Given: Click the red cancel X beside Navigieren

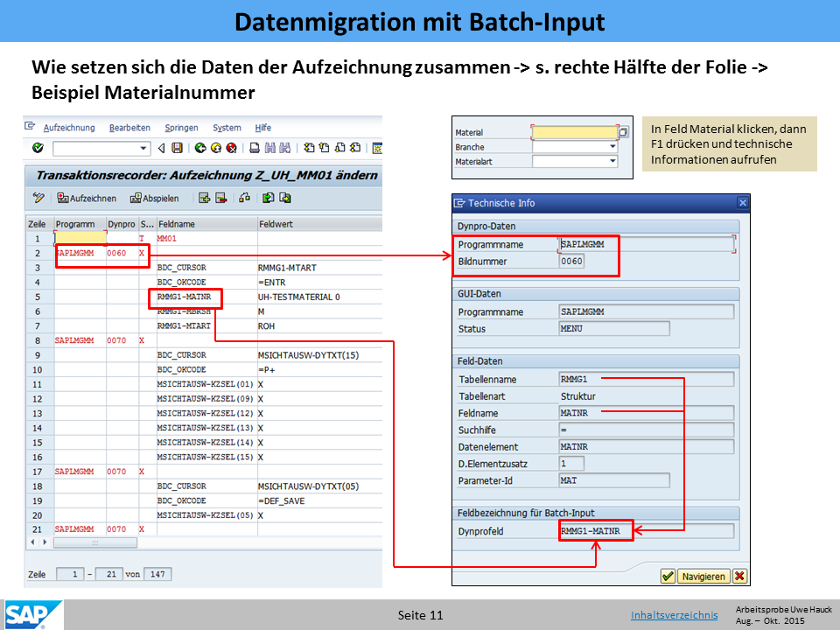Looking at the screenshot, I should (x=740, y=576).
